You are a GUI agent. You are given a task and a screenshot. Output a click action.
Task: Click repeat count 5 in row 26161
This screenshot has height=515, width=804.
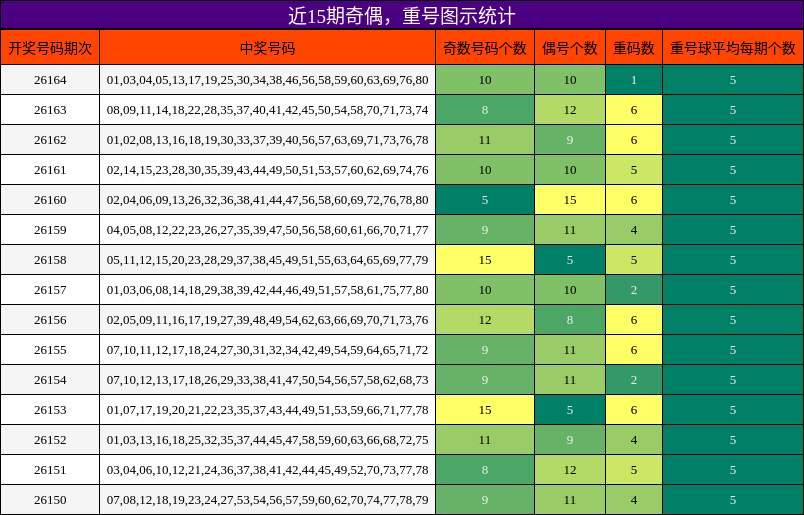click(634, 170)
